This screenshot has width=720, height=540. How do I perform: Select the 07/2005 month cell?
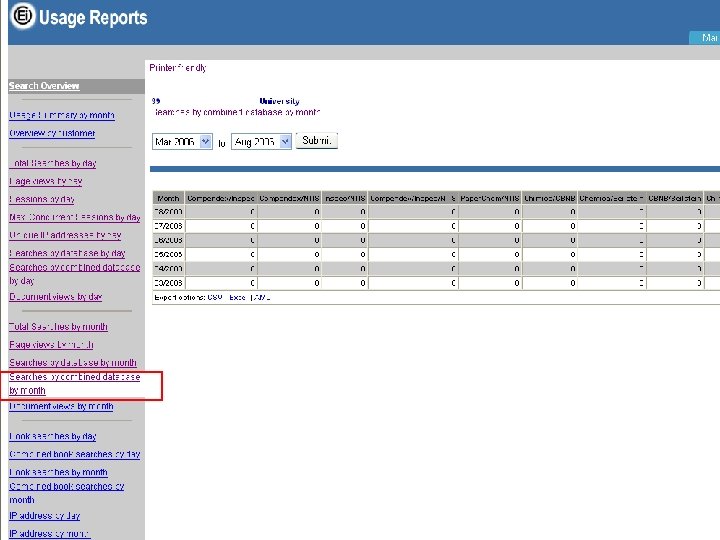pyautogui.click(x=169, y=226)
